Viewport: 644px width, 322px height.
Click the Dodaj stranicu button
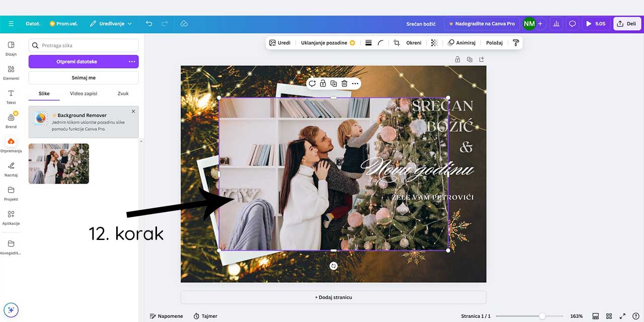point(334,297)
